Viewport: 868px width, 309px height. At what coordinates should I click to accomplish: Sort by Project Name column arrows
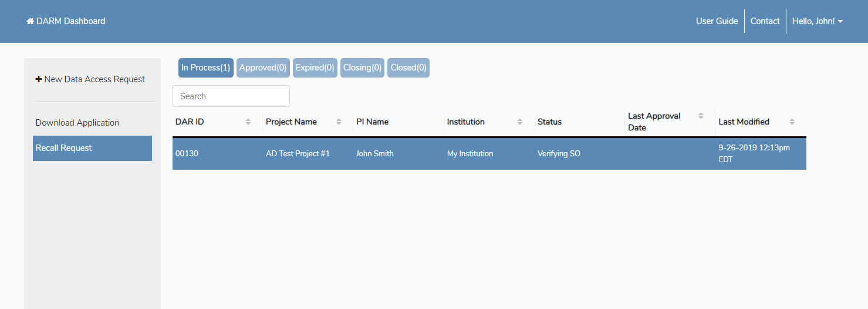[339, 122]
